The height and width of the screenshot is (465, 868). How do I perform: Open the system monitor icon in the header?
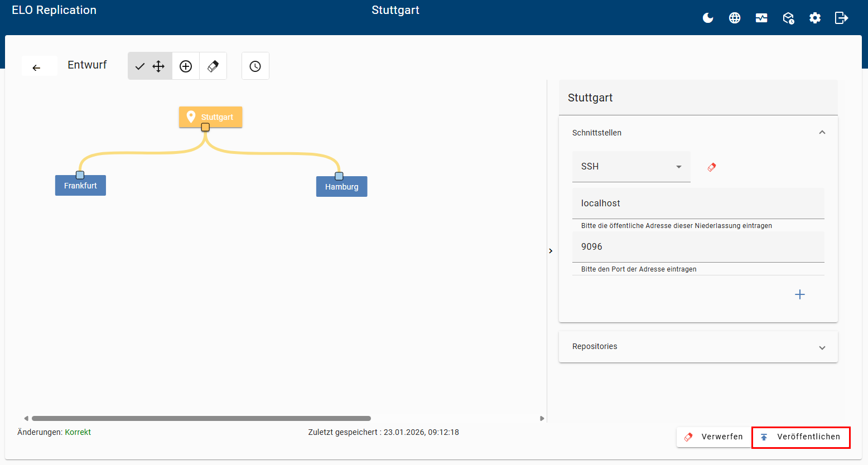click(761, 18)
